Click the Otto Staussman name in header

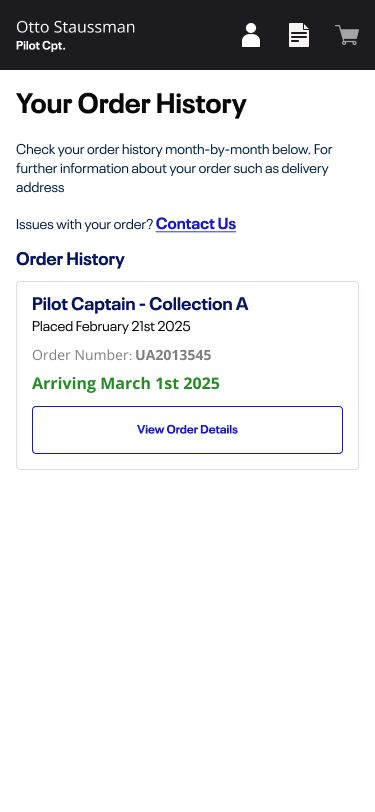click(76, 27)
